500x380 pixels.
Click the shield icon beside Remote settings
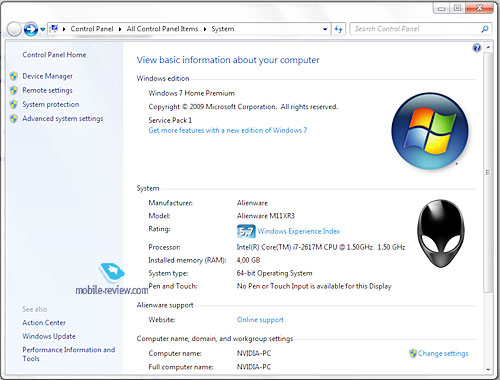pyautogui.click(x=14, y=90)
